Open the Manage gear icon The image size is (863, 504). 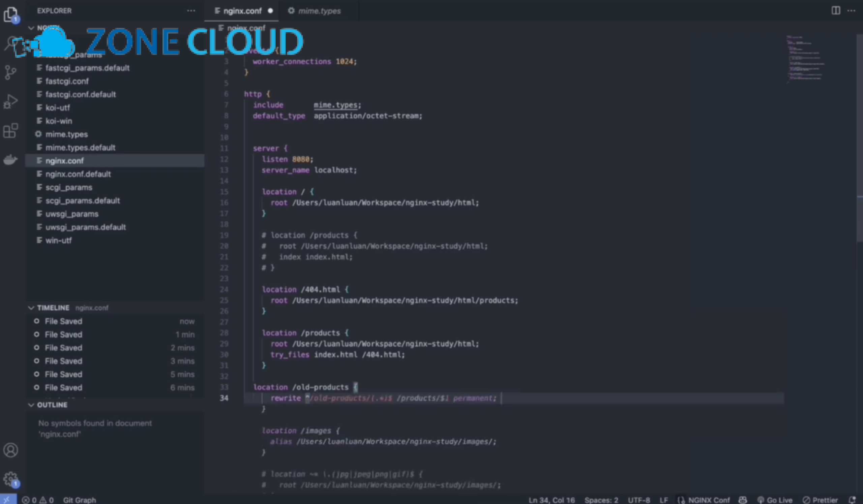pos(10,479)
